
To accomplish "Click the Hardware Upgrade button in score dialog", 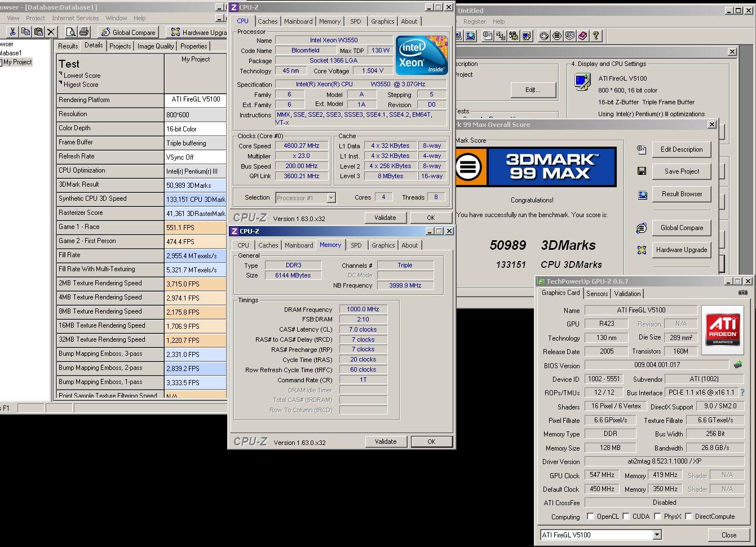I will click(x=682, y=250).
